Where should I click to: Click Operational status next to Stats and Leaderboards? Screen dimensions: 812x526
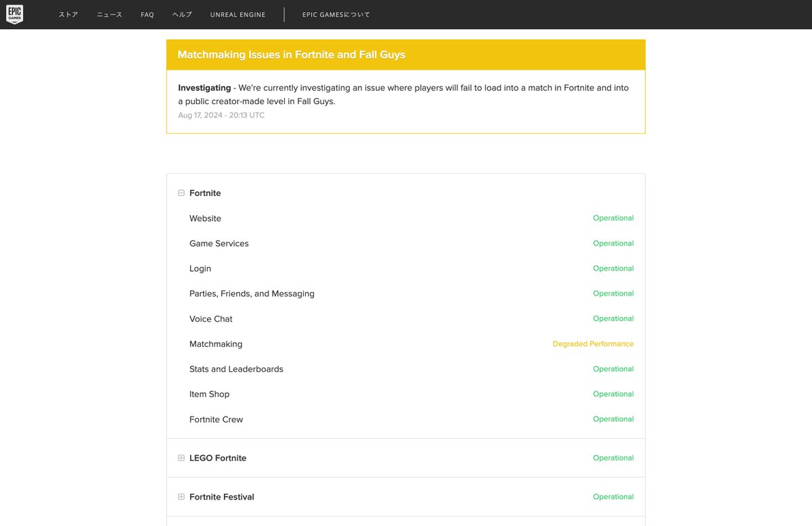coord(614,369)
